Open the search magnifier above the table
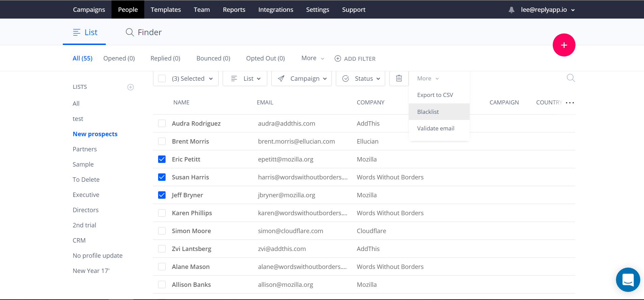 tap(571, 78)
